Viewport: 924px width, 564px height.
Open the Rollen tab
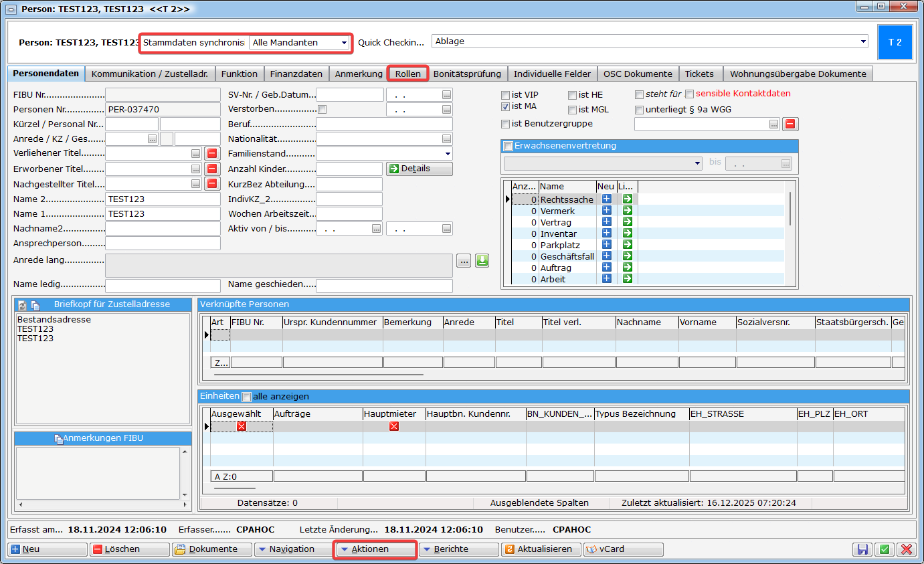[407, 74]
